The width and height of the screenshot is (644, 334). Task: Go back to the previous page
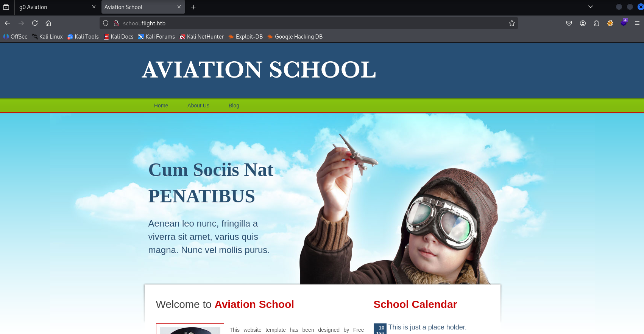pos(8,23)
